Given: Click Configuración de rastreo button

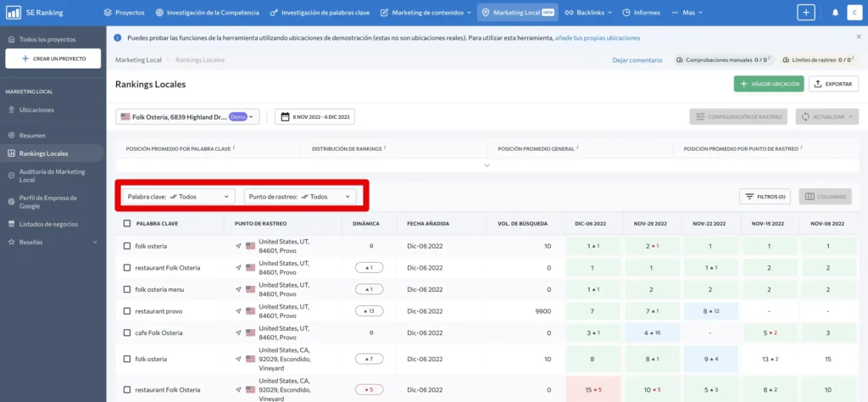Looking at the screenshot, I should pyautogui.click(x=738, y=117).
